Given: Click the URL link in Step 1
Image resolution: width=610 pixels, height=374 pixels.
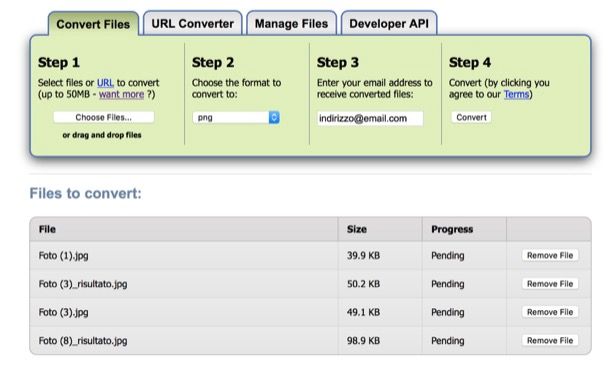Looking at the screenshot, I should coord(105,83).
